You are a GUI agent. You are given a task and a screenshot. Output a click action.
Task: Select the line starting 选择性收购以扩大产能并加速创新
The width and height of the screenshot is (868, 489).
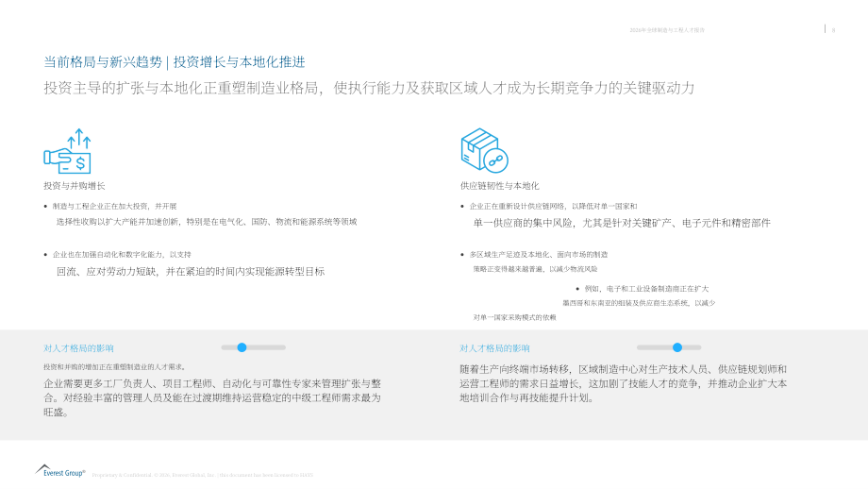click(x=207, y=222)
